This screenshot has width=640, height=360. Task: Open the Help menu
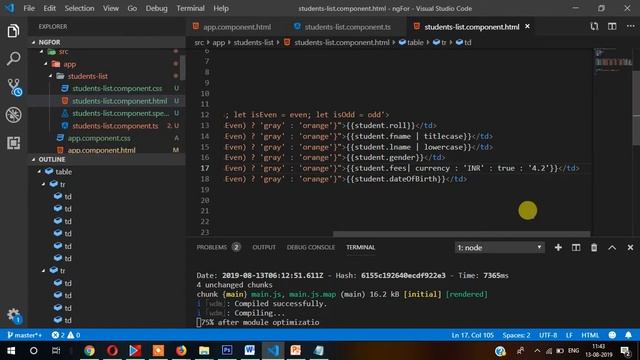[221, 8]
